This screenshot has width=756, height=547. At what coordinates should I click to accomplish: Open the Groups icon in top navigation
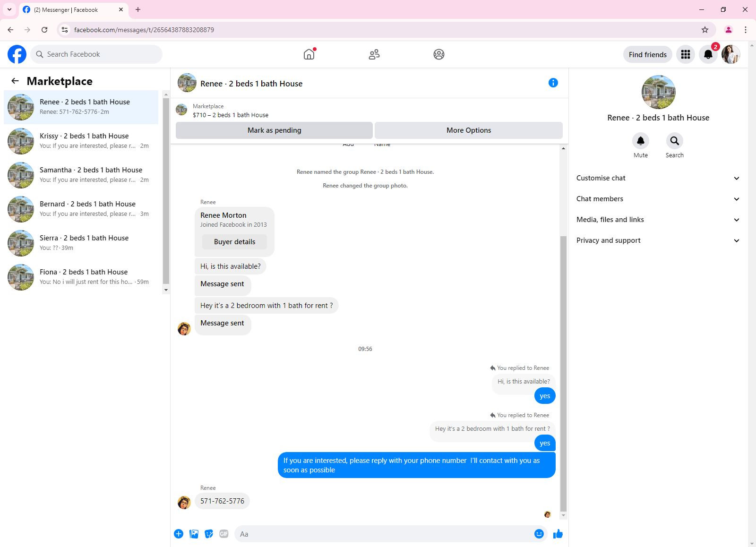[439, 54]
